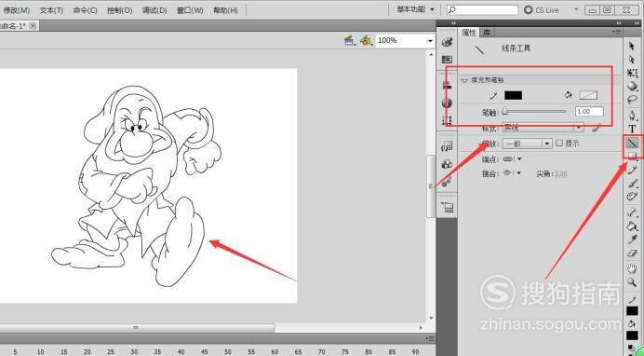This screenshot has height=356, width=644.
Task: Open the Components panel icon
Action: click(447, 164)
